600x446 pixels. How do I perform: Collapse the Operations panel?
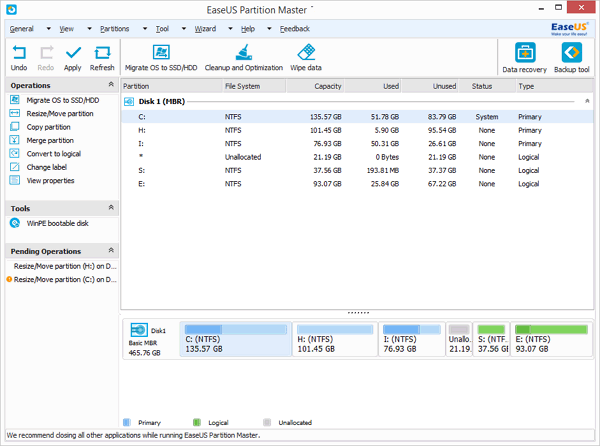pos(111,84)
